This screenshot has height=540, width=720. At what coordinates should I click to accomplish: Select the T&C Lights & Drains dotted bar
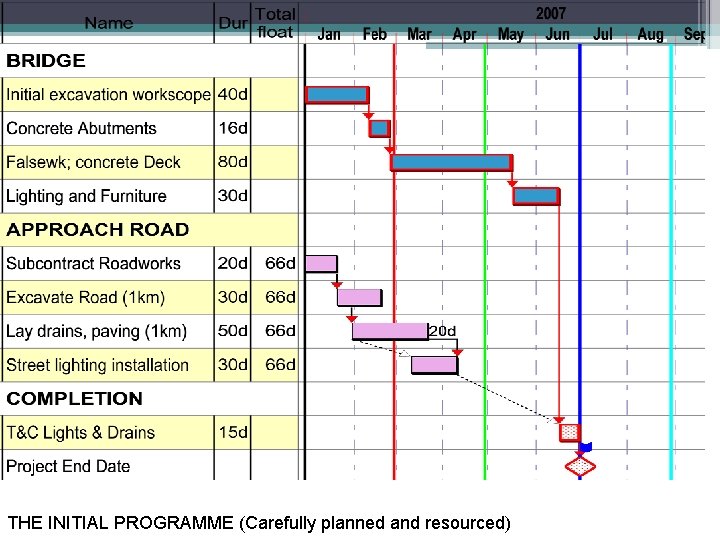570,433
